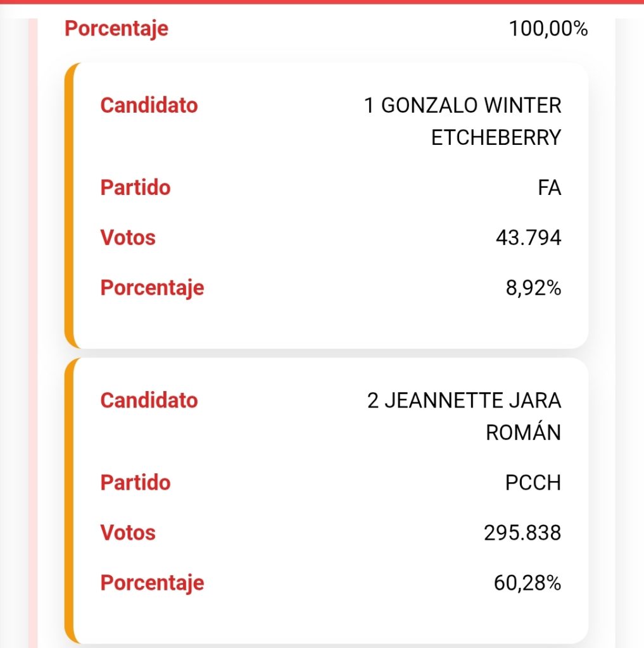This screenshot has width=644, height=648.
Task: Click the Porcentaje label beside 8,92%
Action: click(152, 287)
